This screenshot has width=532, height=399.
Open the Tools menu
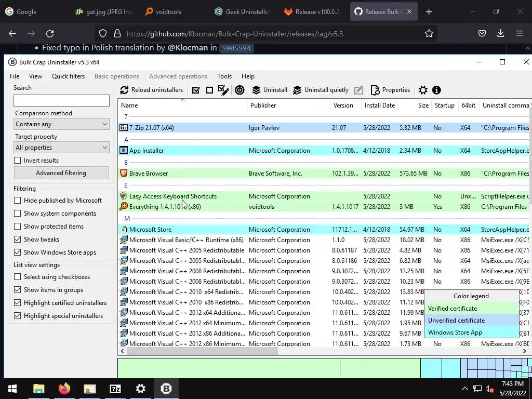coord(224,76)
